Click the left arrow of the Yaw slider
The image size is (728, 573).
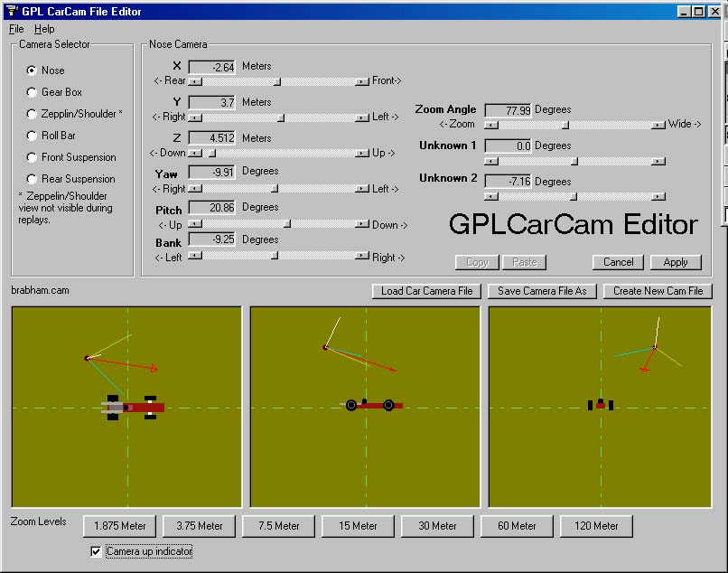click(194, 190)
